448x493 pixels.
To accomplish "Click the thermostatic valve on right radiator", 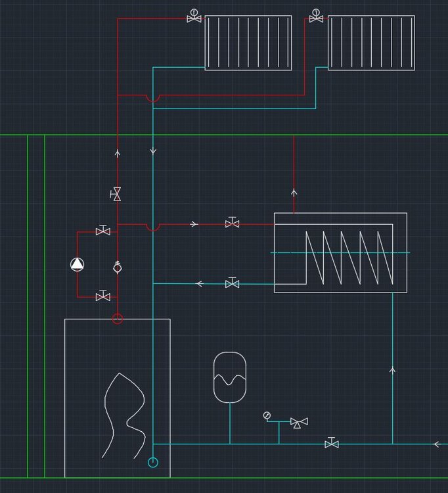I will pos(316,17).
